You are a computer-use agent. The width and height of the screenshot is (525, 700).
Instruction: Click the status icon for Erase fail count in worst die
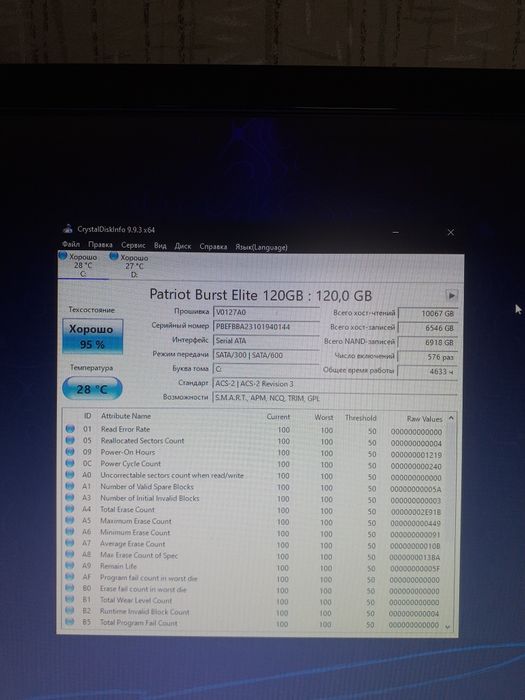(70, 588)
